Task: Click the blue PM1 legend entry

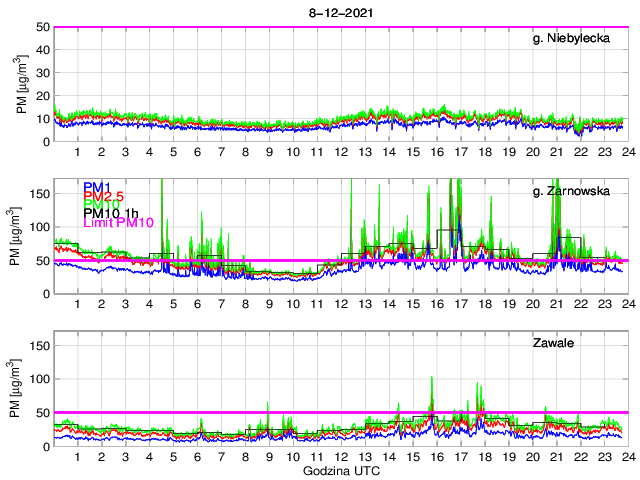Action: click(x=97, y=187)
